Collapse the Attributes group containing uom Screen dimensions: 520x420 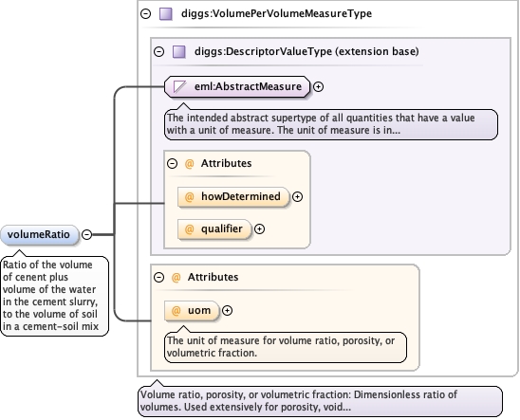[x=158, y=277]
